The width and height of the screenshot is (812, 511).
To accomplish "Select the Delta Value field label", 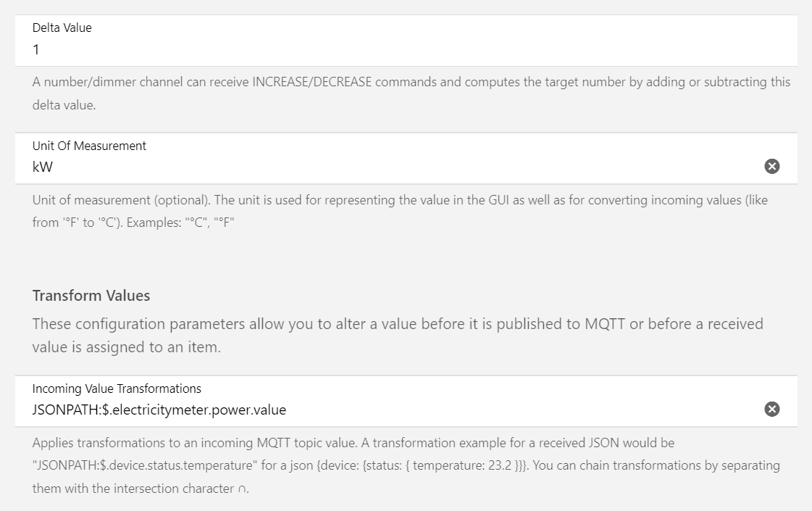I will pos(62,28).
